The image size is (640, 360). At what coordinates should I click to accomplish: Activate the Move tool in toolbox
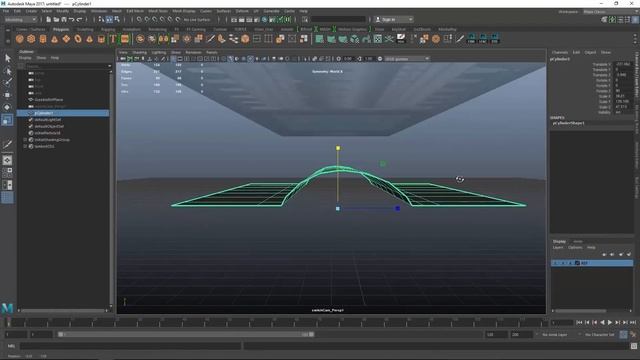7,95
